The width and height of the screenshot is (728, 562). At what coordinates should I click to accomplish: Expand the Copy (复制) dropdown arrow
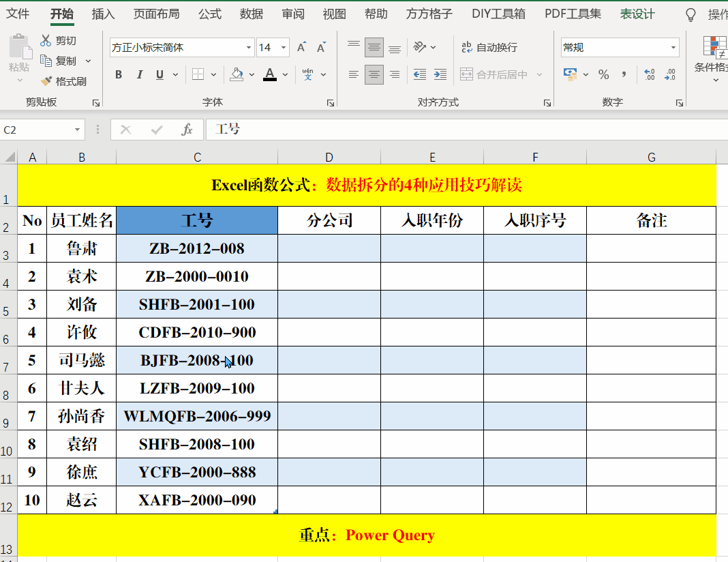pos(88,61)
